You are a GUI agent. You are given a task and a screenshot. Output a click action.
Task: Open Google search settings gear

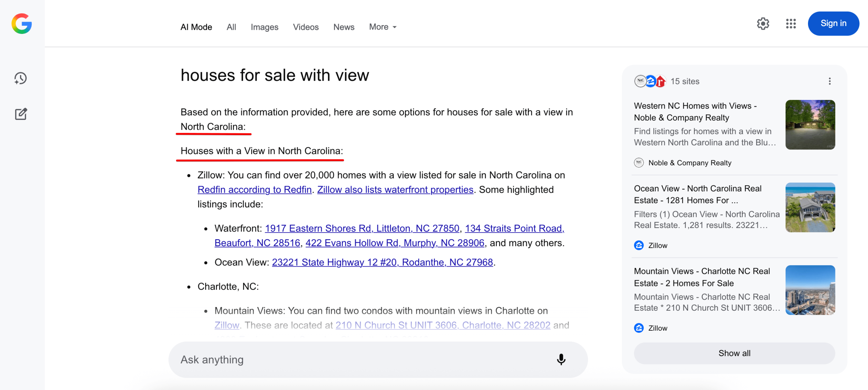pos(763,23)
